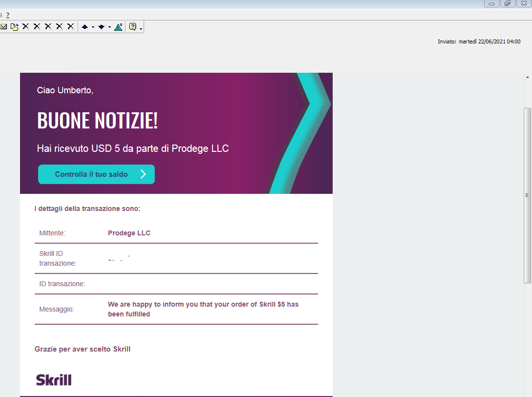
Task: Select the greeting text Ciao Umberto
Action: (65, 90)
